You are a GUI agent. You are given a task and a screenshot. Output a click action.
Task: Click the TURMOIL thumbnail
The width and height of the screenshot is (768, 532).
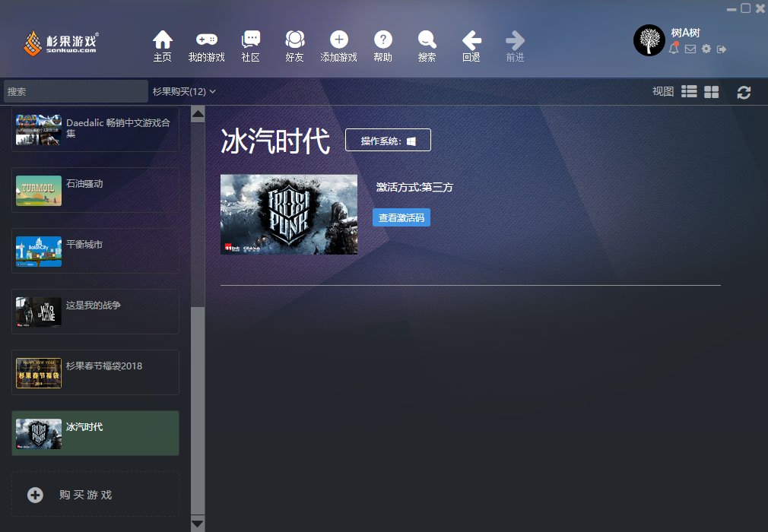pyautogui.click(x=39, y=191)
